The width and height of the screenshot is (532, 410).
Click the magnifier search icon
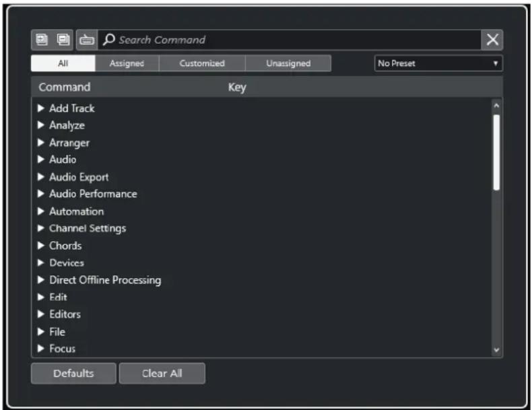[109, 40]
